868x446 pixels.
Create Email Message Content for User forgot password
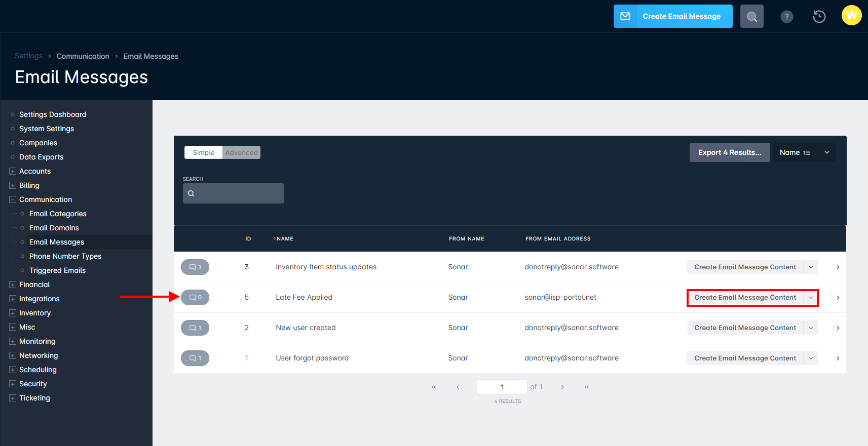[745, 358]
